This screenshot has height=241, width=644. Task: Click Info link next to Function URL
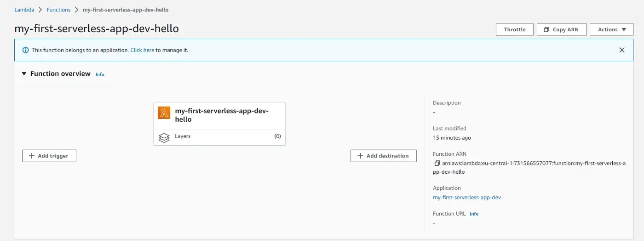click(474, 214)
